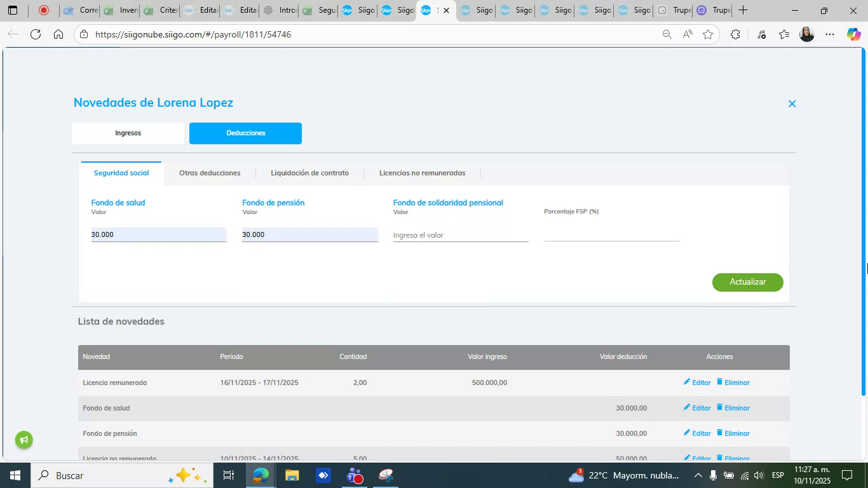Open the ESP language indicator
The width and height of the screenshot is (868, 488).
[778, 475]
